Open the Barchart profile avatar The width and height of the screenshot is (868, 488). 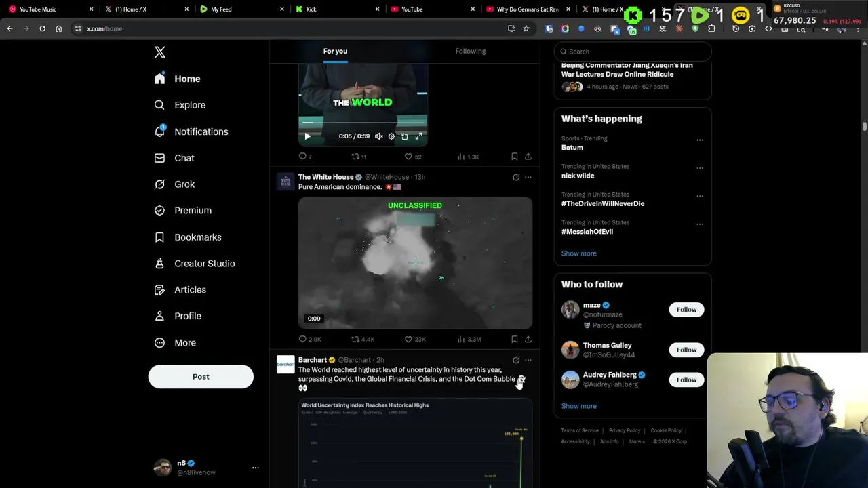285,364
